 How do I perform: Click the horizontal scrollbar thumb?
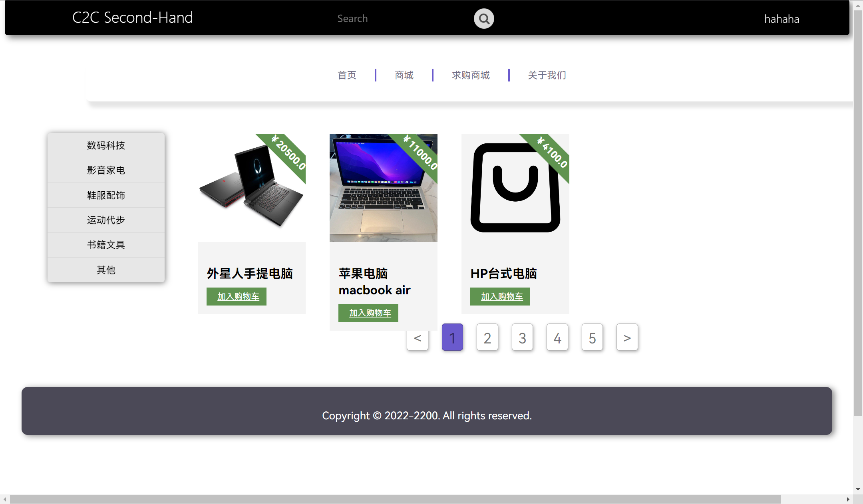point(396,499)
